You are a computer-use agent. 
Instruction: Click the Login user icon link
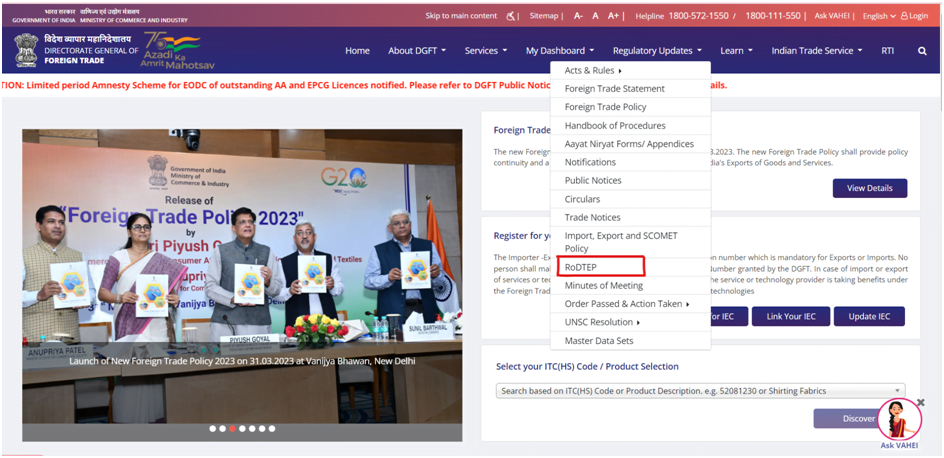[x=914, y=16]
